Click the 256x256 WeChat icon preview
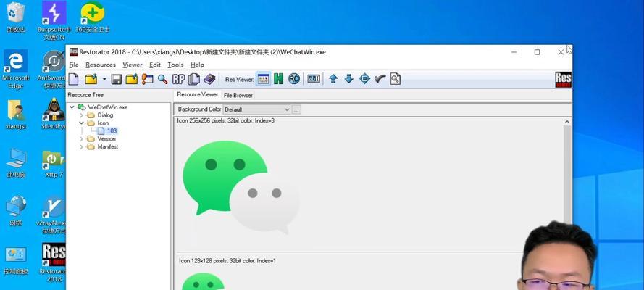This screenshot has height=290, width=644. point(241,187)
